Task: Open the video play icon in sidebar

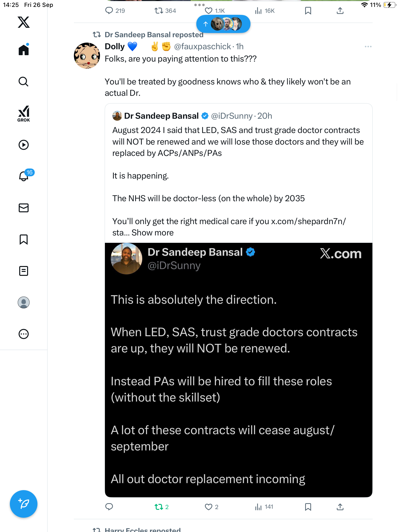Action: coord(24,145)
